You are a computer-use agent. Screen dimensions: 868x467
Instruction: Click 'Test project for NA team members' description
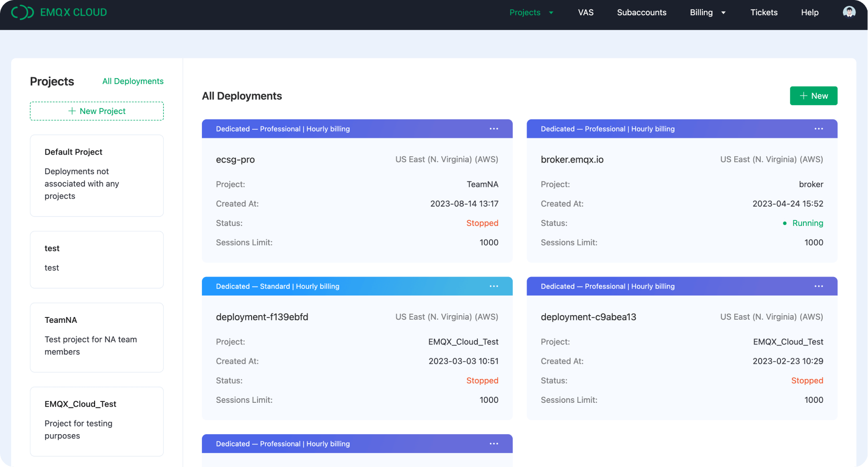(x=91, y=346)
